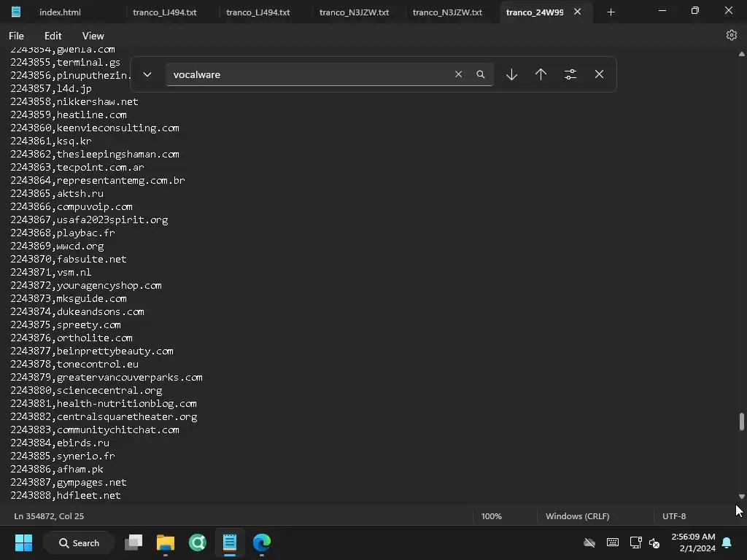
Task: Click the line 2243870,fabsuite.net
Action: coord(69,259)
